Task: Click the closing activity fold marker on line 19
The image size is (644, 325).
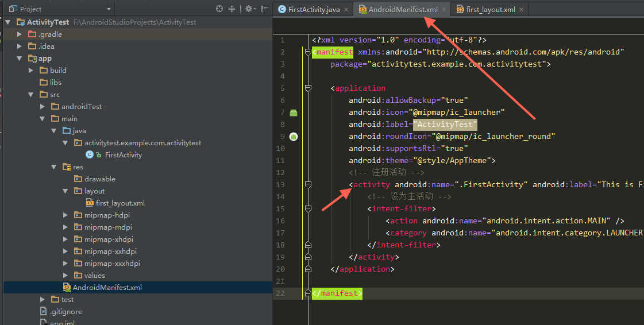Action: pos(308,257)
